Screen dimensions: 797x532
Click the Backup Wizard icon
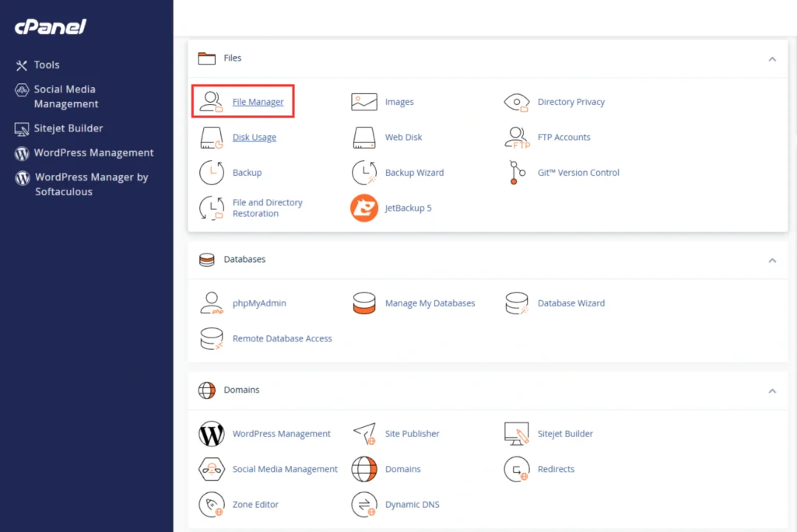click(364, 172)
